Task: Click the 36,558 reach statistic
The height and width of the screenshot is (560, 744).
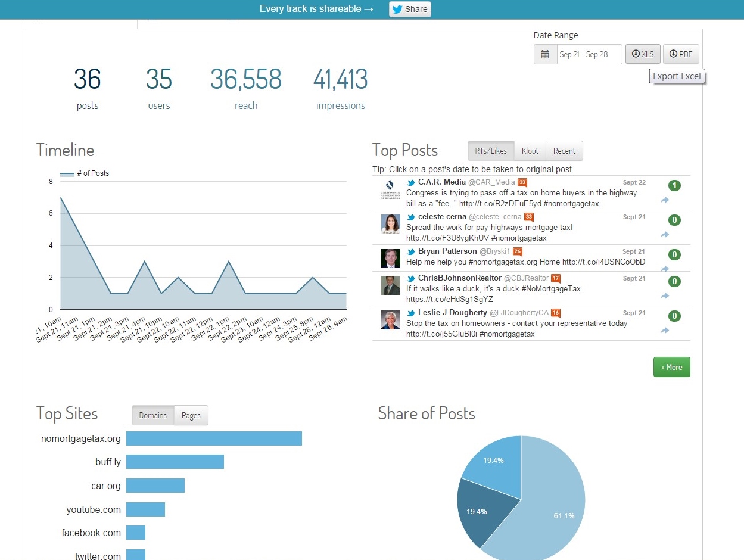Action: pyautogui.click(x=246, y=88)
